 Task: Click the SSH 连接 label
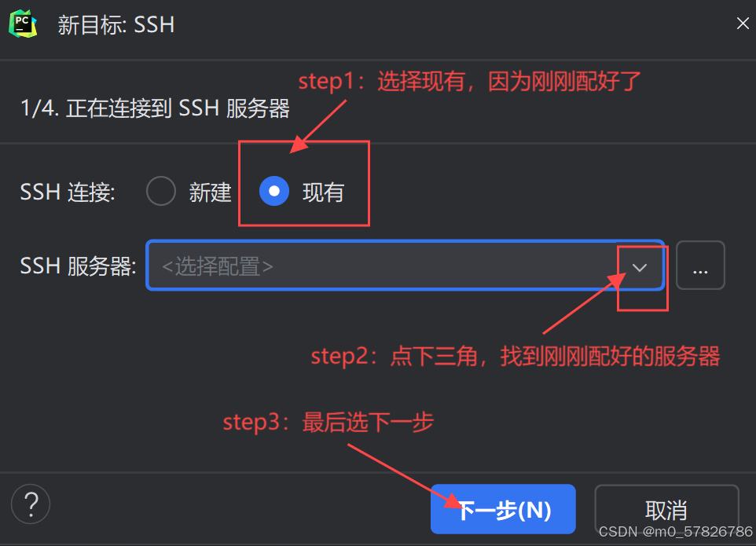click(x=68, y=192)
